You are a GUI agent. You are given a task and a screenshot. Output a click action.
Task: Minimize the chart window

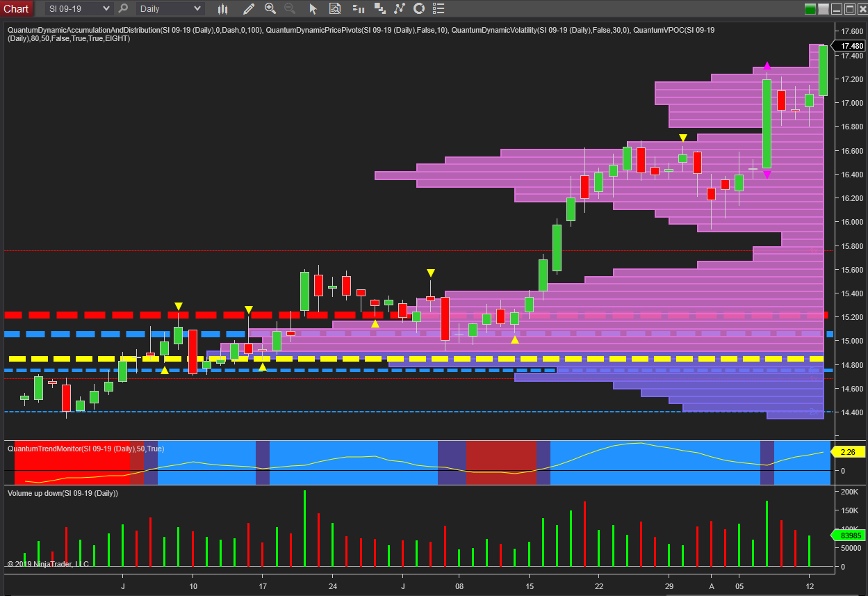[x=837, y=9]
